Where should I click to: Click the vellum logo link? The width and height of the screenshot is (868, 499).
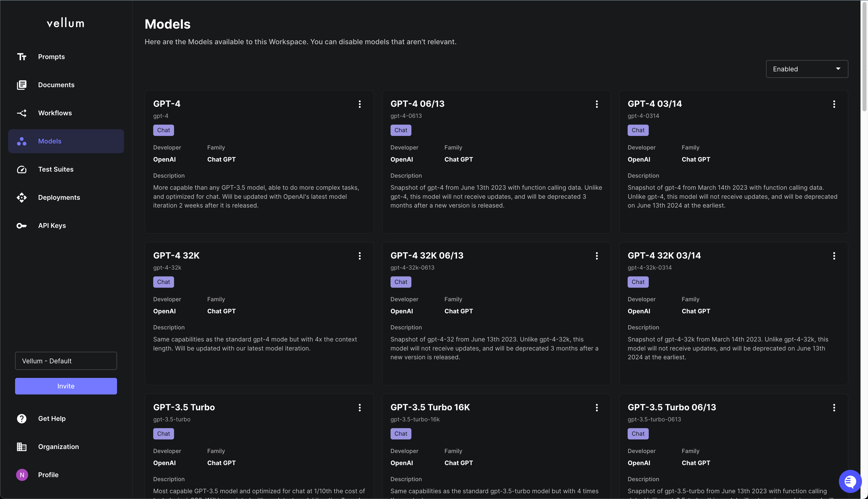[x=65, y=23]
